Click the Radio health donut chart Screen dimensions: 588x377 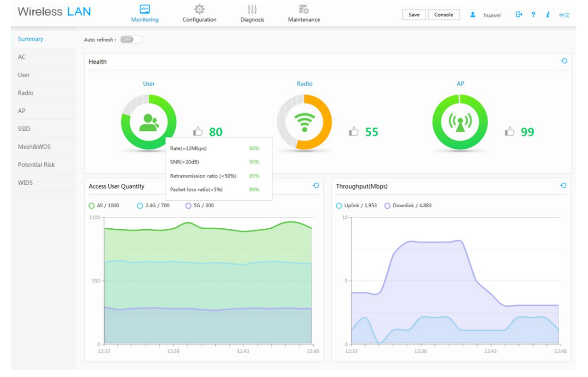point(304,122)
